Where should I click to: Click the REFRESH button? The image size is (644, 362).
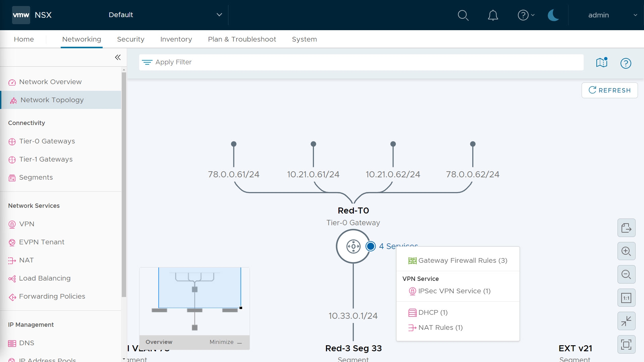point(609,90)
